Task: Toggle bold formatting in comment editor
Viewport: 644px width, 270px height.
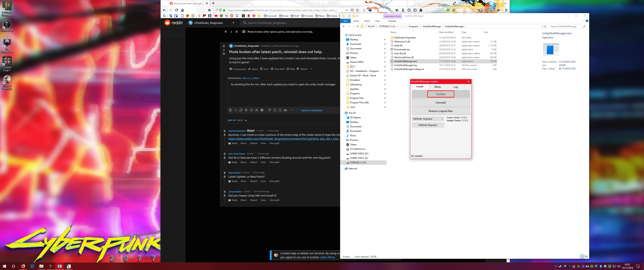Action: coord(230,110)
